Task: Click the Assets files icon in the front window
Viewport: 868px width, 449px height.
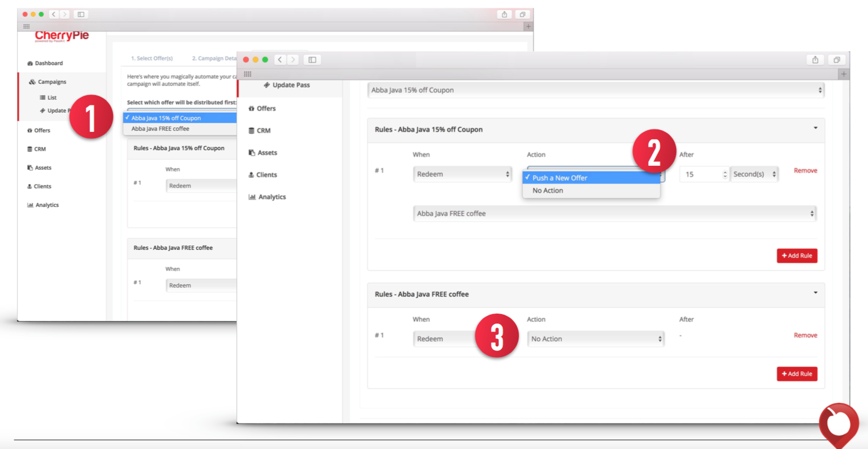Action: pos(252,153)
